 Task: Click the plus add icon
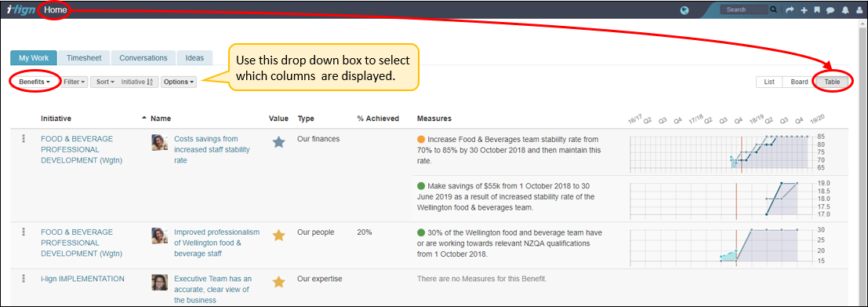pyautogui.click(x=804, y=10)
